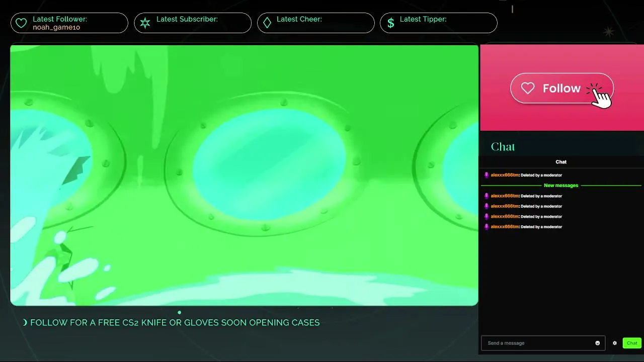Click the New messages divider label
This screenshot has width=644, height=362.
tap(561, 186)
